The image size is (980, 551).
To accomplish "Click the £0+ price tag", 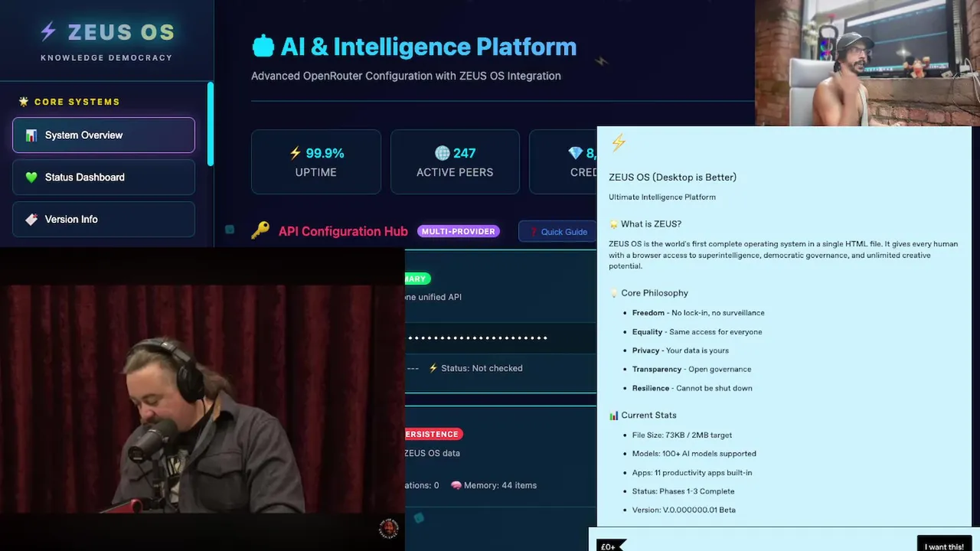I will coord(610,546).
